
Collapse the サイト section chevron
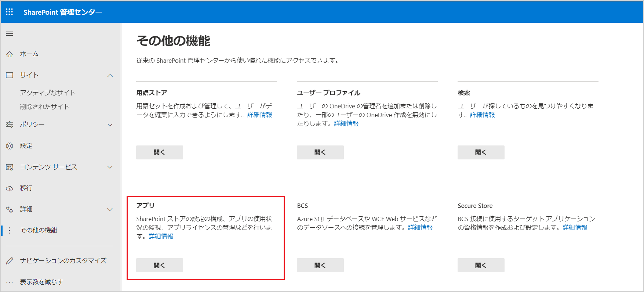click(110, 75)
